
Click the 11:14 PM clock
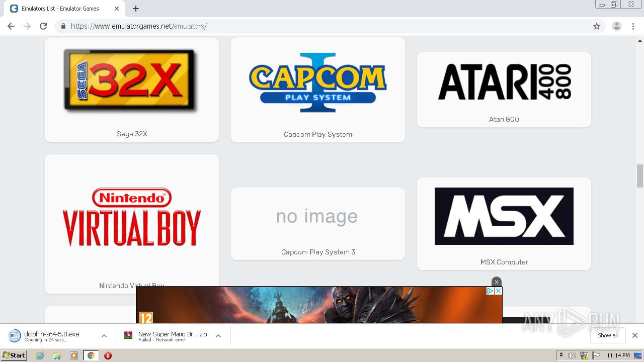pyautogui.click(x=618, y=355)
